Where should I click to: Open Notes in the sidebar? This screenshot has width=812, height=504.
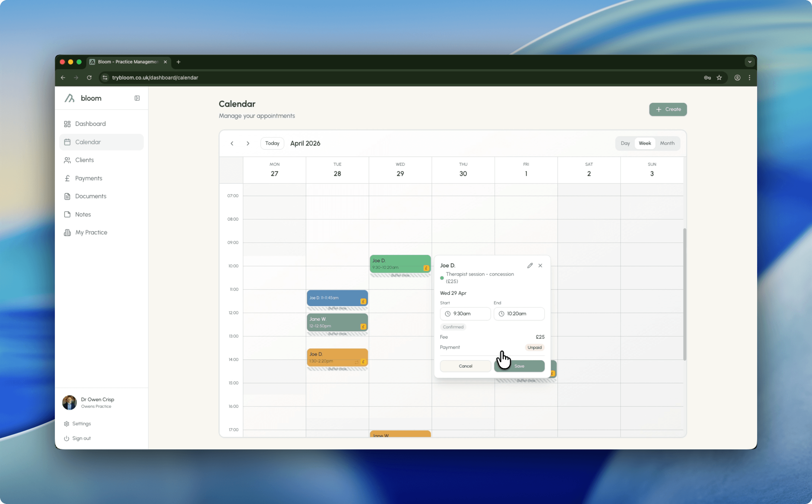point(101,214)
